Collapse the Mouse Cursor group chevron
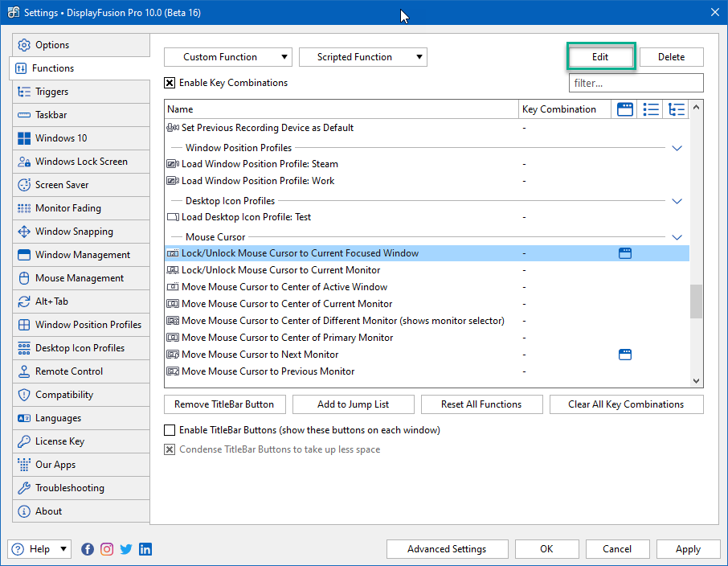This screenshot has height=566, width=728. tap(677, 237)
